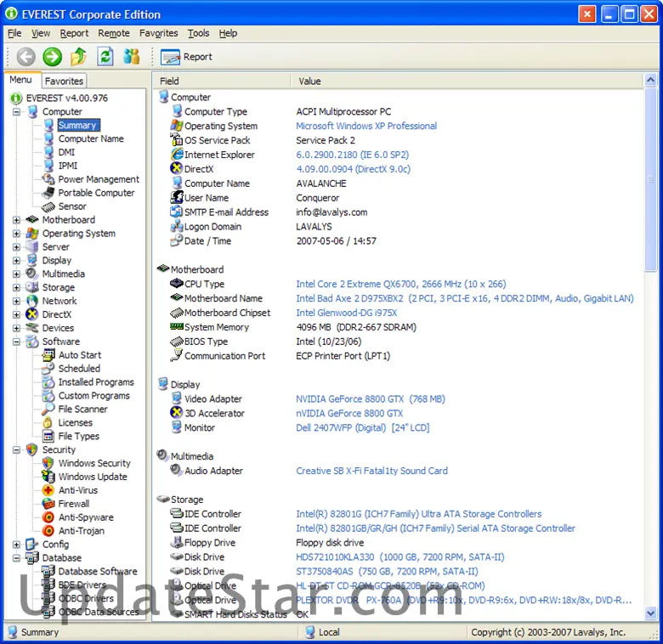This screenshot has height=644, width=663.
Task: Click the scrollbar down arrow
Action: click(x=651, y=613)
